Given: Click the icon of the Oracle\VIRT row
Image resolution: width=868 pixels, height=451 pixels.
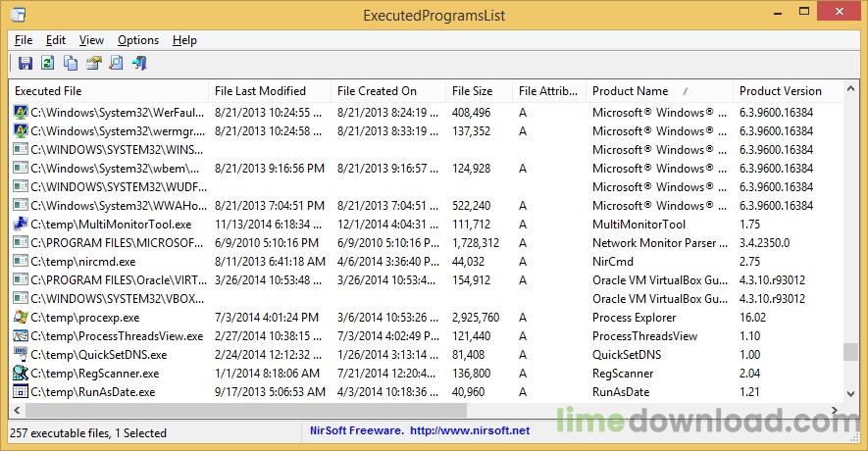Looking at the screenshot, I should 21,280.
